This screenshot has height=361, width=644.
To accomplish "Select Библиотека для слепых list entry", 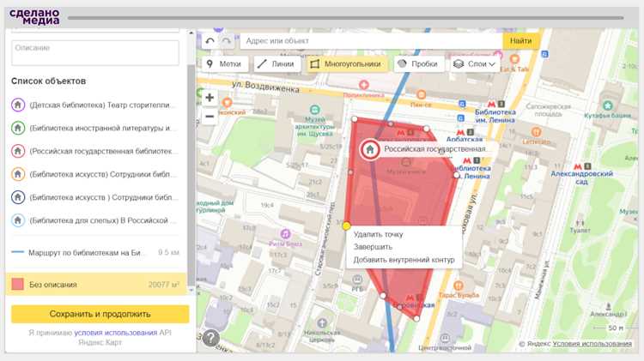I will (x=95, y=220).
